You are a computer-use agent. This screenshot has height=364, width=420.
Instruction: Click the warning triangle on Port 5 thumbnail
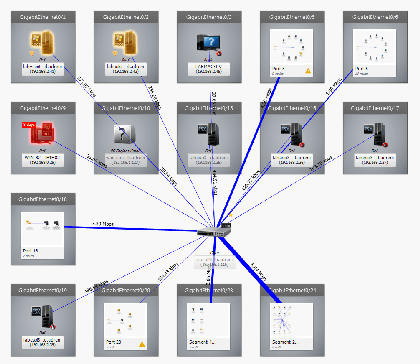tap(308, 71)
